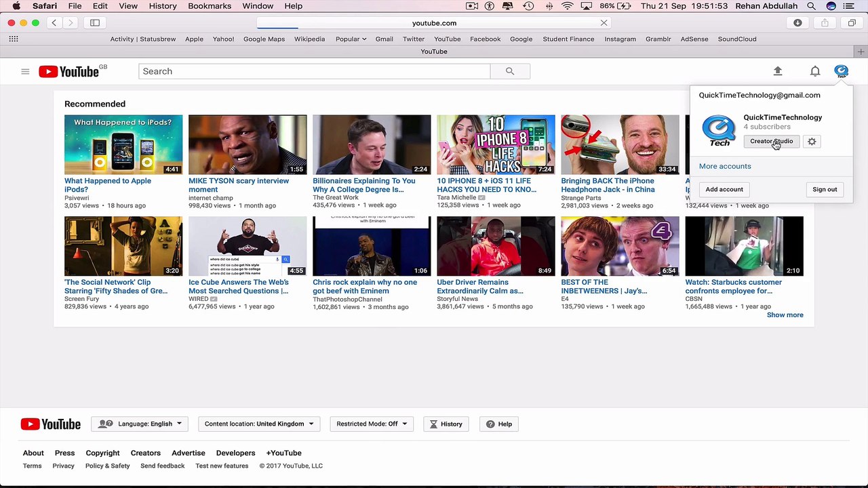
Task: Toggle the Safari sidebar button
Action: [95, 23]
